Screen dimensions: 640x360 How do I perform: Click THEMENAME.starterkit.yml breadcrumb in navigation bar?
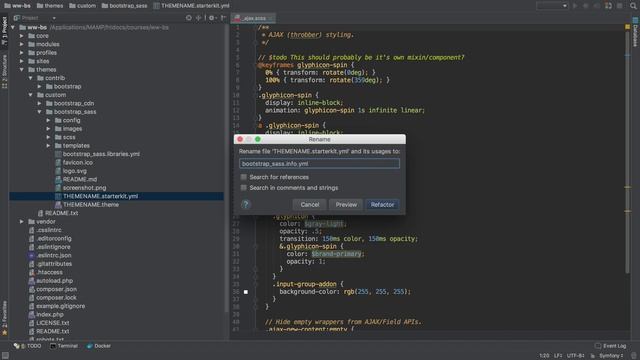tap(191, 6)
